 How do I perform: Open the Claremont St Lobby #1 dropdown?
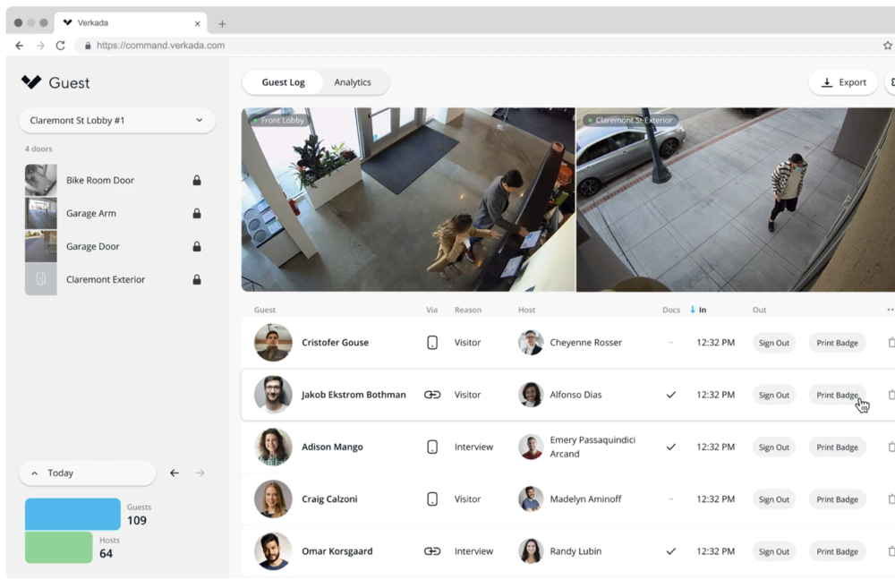tap(116, 120)
